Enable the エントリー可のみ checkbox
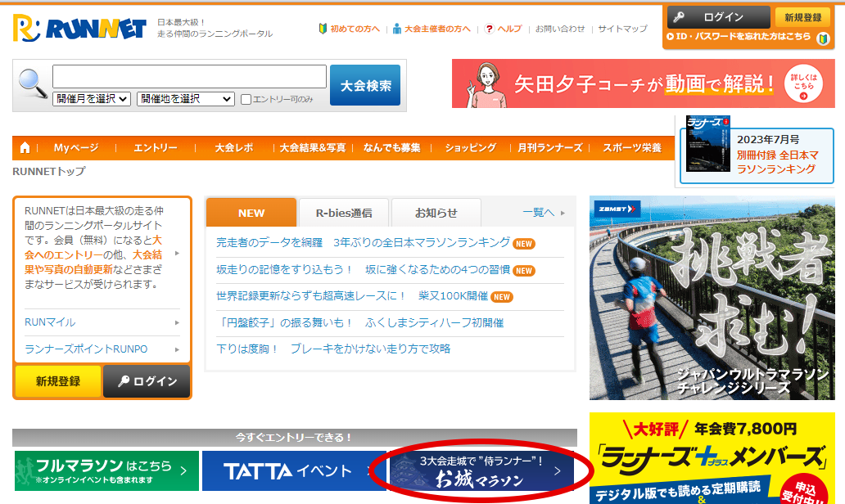The height and width of the screenshot is (504, 845). [246, 100]
